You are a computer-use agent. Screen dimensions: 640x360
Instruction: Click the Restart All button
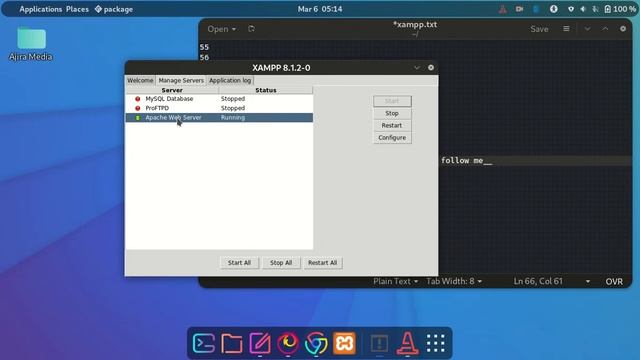coord(322,262)
